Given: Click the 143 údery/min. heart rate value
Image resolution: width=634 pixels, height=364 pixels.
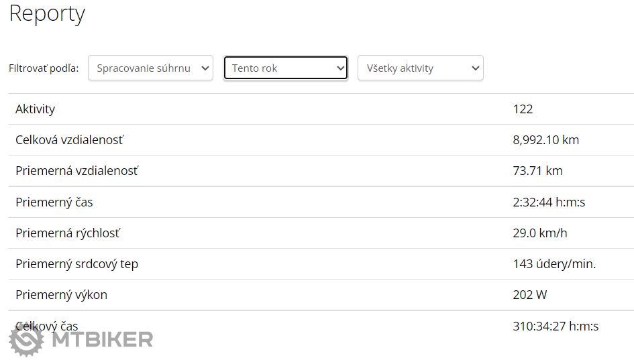Looking at the screenshot, I should pos(554,264).
